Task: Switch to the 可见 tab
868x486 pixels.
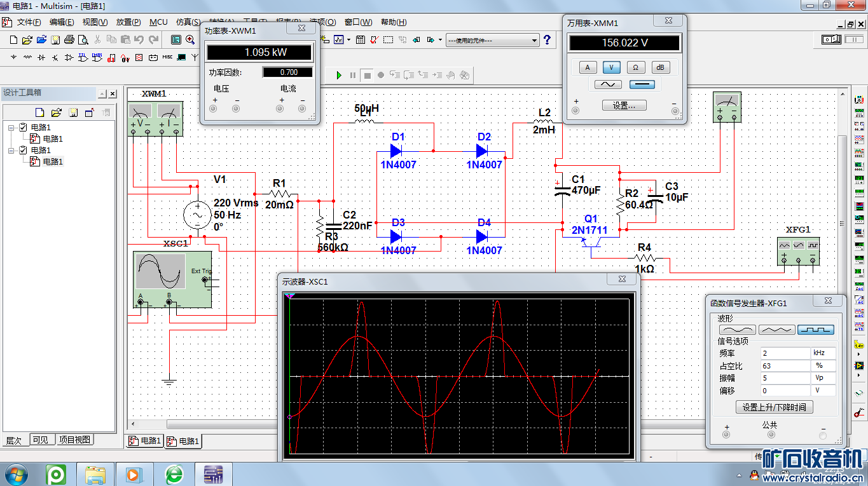Action: pyautogui.click(x=40, y=440)
